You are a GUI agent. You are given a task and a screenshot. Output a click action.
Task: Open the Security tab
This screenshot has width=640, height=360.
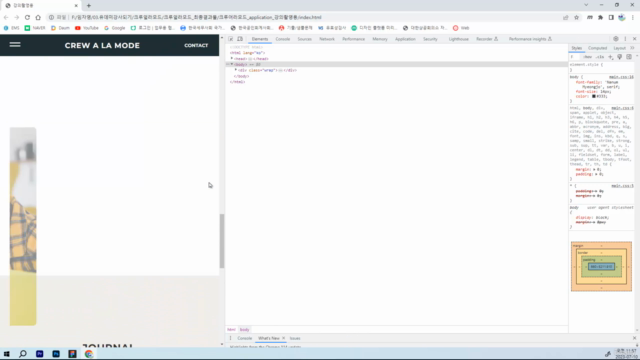tap(430, 39)
